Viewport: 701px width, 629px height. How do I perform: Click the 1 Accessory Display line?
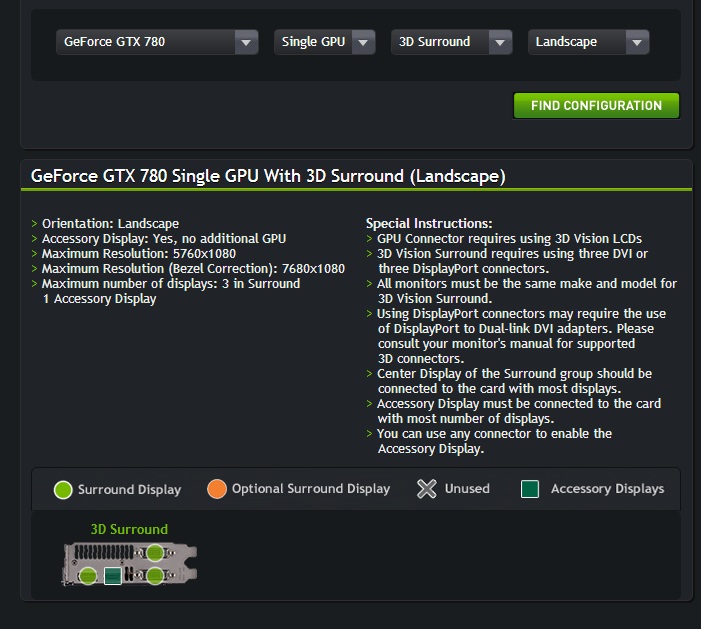99,299
